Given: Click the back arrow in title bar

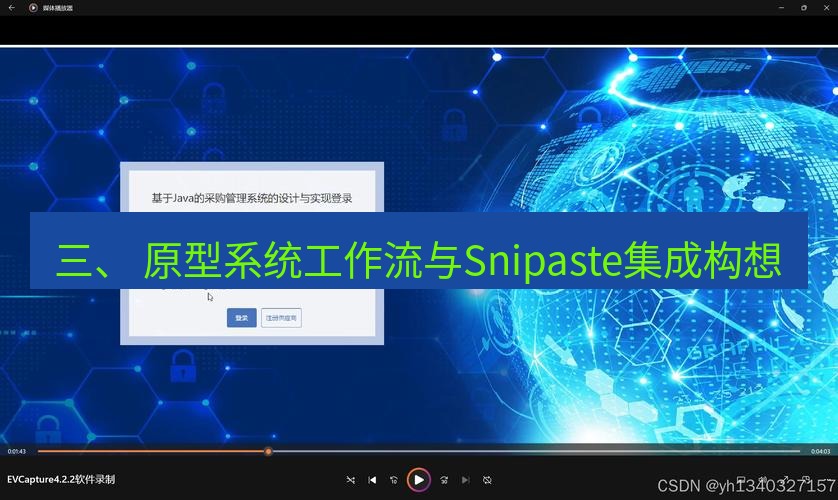Looking at the screenshot, I should pos(12,7).
